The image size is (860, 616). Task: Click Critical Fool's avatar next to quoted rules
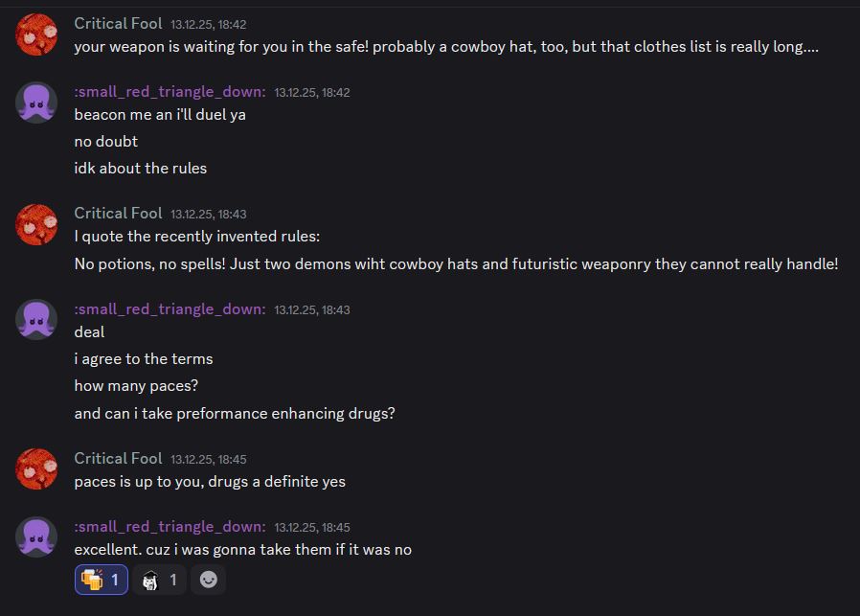pos(36,224)
